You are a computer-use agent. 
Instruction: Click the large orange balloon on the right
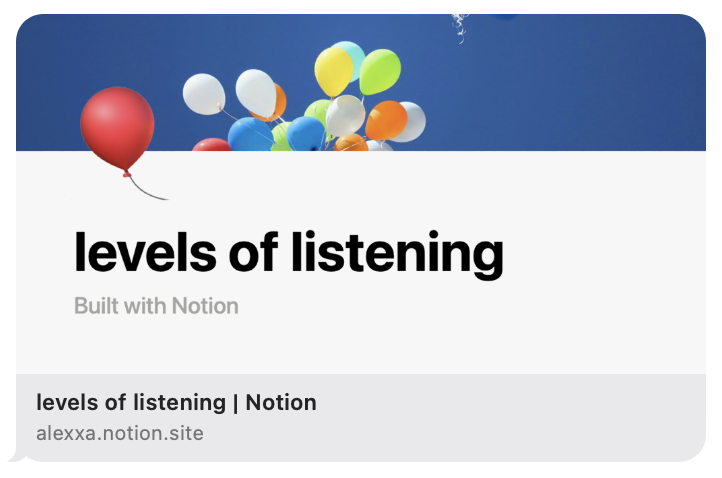coord(386,120)
